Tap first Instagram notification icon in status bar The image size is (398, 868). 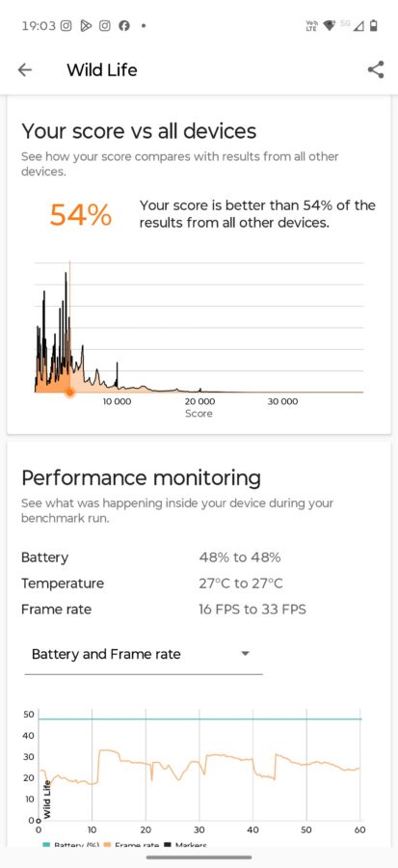pyautogui.click(x=66, y=25)
